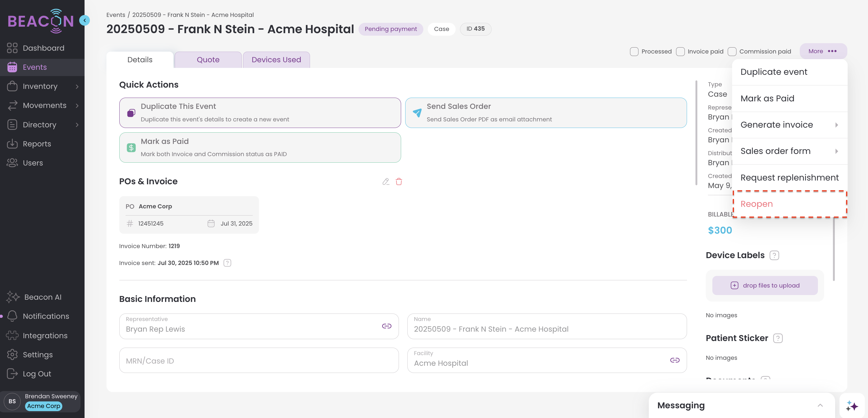Switch to the Devices Used tab
The image size is (868, 418).
click(276, 59)
